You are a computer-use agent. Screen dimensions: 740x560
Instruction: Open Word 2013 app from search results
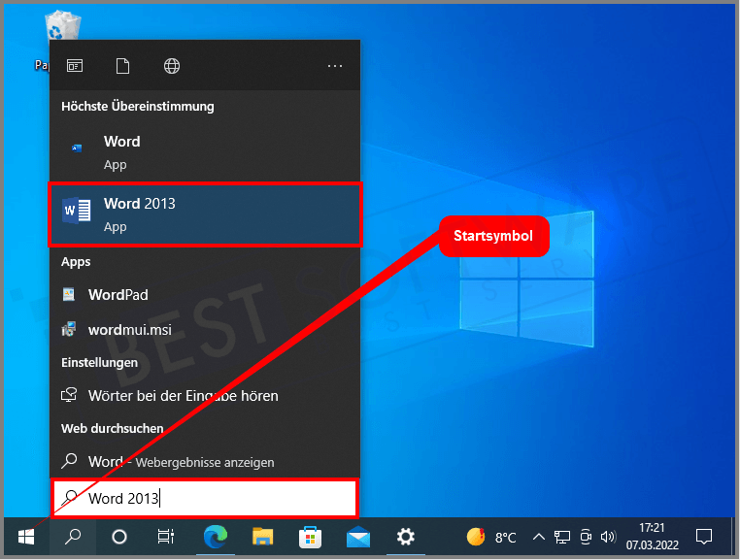tap(205, 214)
